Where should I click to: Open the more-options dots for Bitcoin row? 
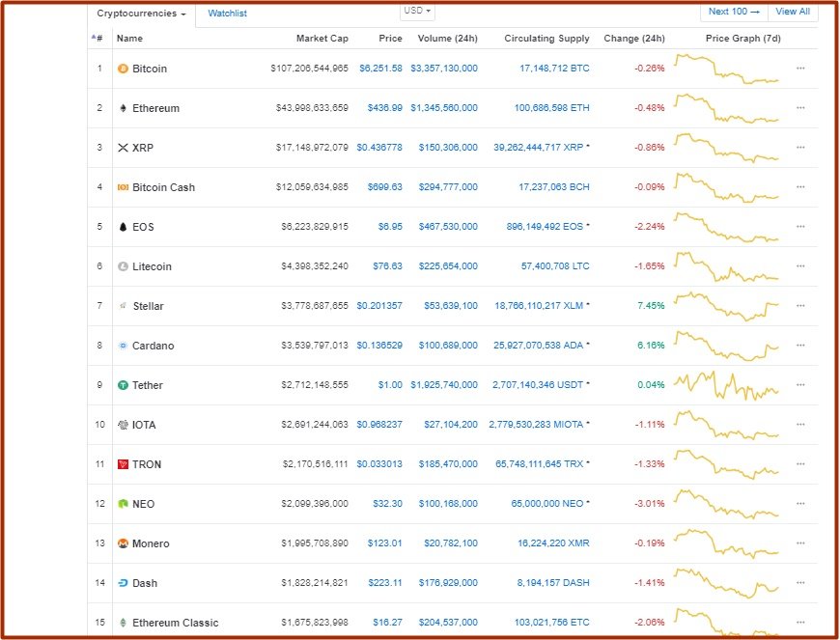[800, 69]
